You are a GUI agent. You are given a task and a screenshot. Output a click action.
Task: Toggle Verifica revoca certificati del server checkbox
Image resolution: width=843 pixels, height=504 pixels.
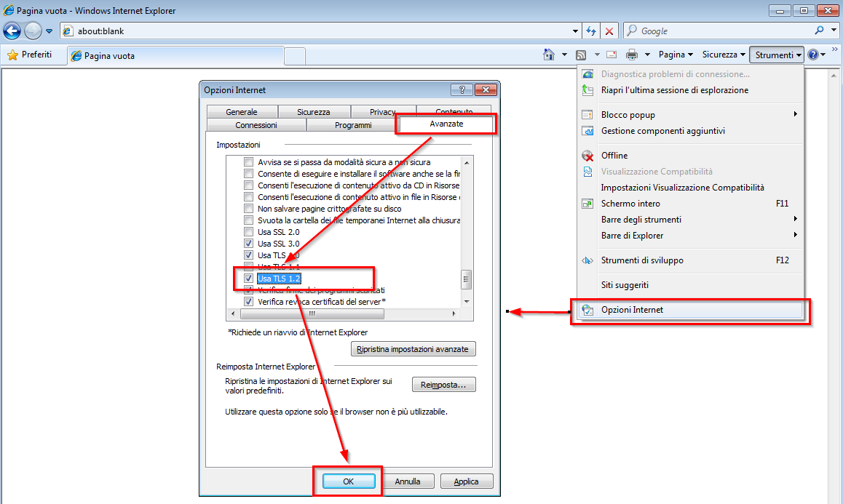(248, 301)
